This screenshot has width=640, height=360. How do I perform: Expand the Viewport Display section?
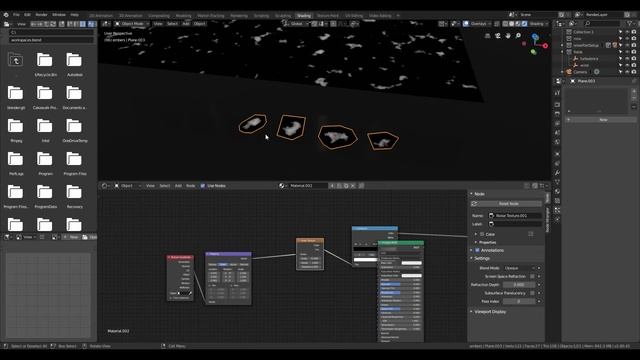pos(471,311)
